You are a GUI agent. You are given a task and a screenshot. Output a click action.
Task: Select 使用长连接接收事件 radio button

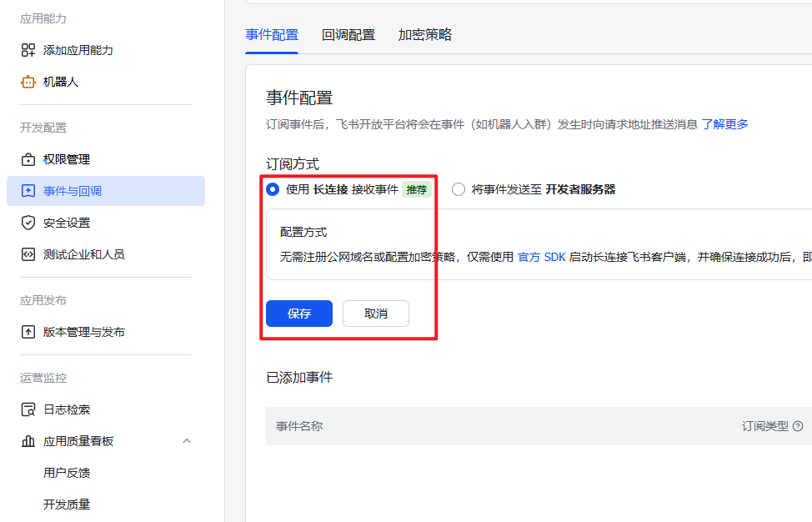tap(272, 189)
